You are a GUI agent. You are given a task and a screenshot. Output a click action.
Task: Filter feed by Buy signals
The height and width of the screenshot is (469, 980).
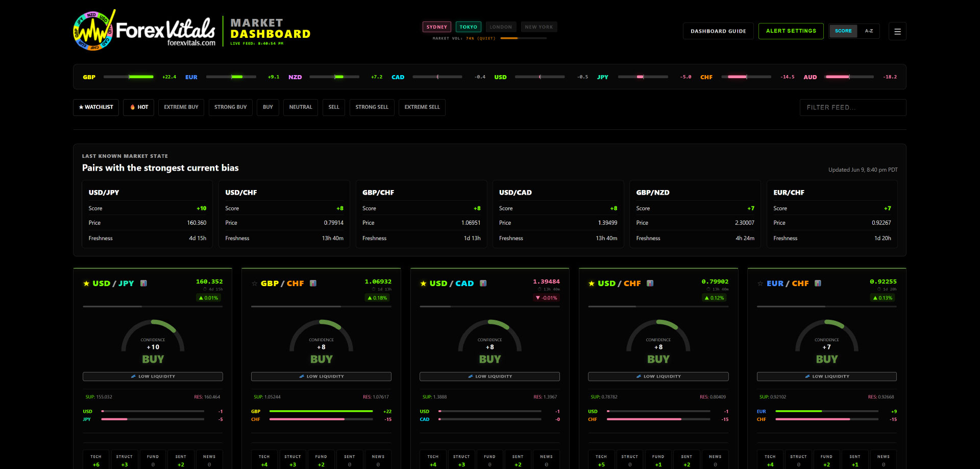coord(268,107)
